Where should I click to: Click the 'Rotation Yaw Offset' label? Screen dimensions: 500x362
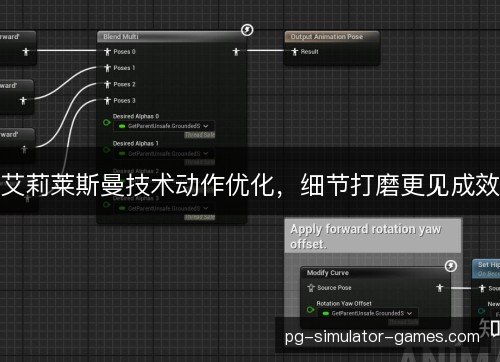(344, 304)
